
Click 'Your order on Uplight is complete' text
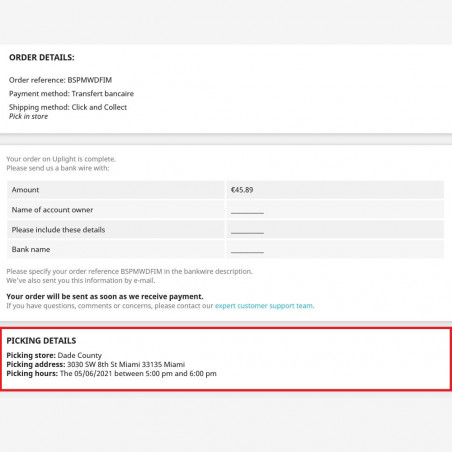61,159
